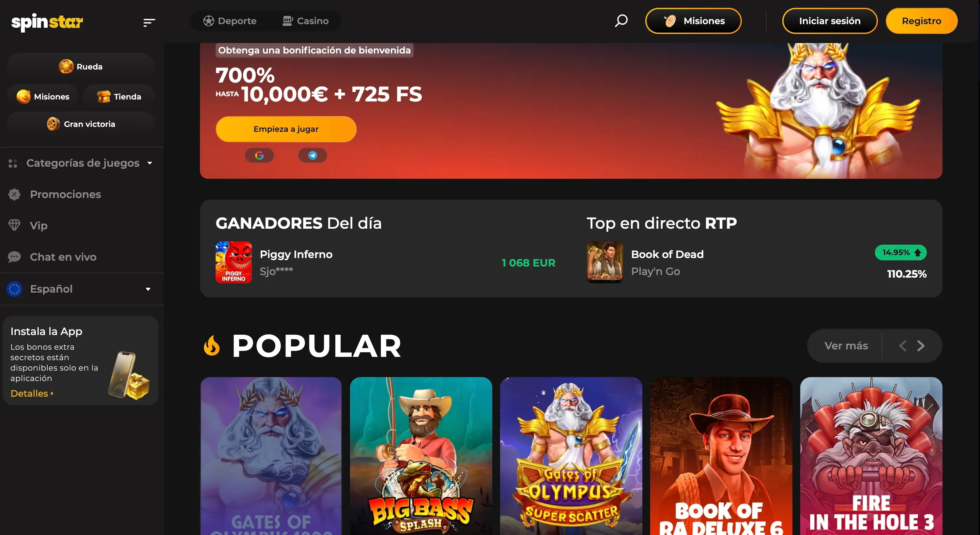Switch to the Deporte tab
Image resolution: width=980 pixels, height=535 pixels.
click(x=230, y=21)
